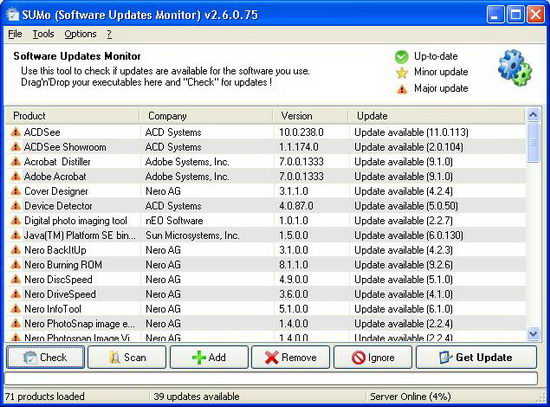Click the Server Online (4%) status text
This screenshot has height=407, width=550.
410,396
